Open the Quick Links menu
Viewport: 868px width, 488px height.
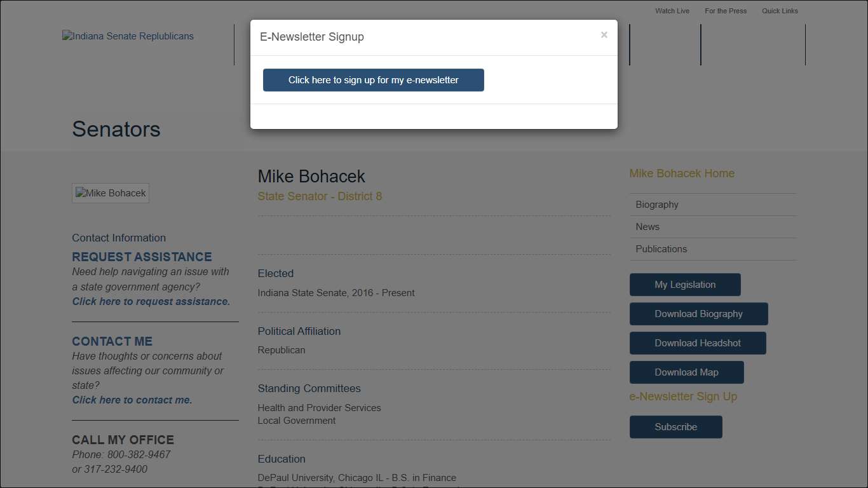coord(780,11)
